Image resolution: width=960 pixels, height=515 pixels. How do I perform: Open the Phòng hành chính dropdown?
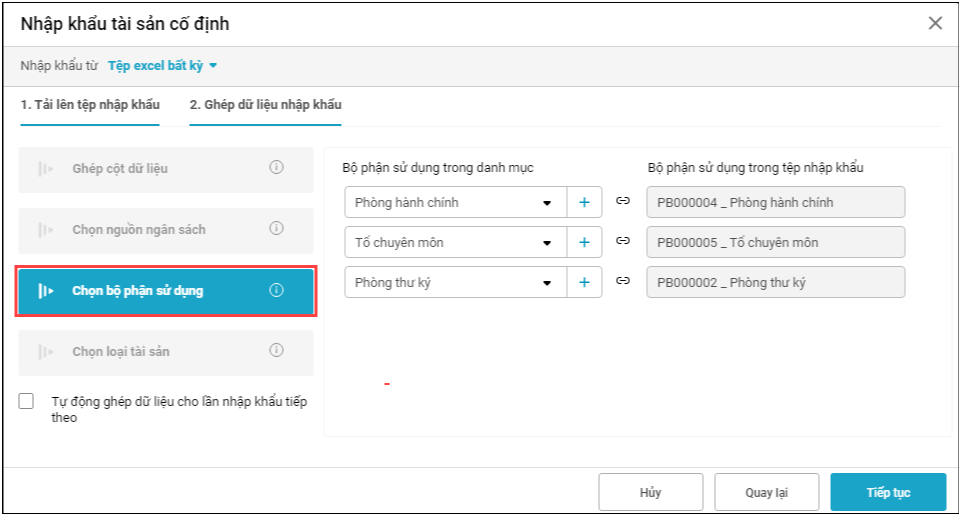click(546, 203)
